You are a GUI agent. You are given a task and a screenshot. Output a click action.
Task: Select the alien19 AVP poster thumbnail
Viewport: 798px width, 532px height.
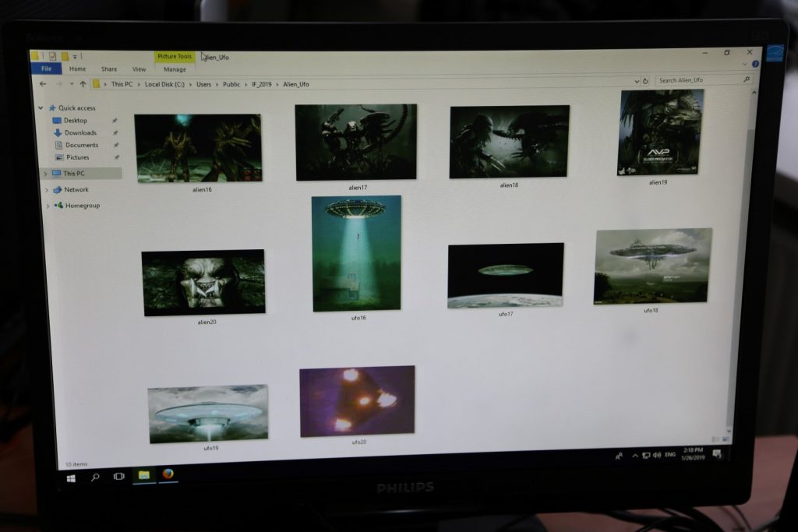click(660, 132)
